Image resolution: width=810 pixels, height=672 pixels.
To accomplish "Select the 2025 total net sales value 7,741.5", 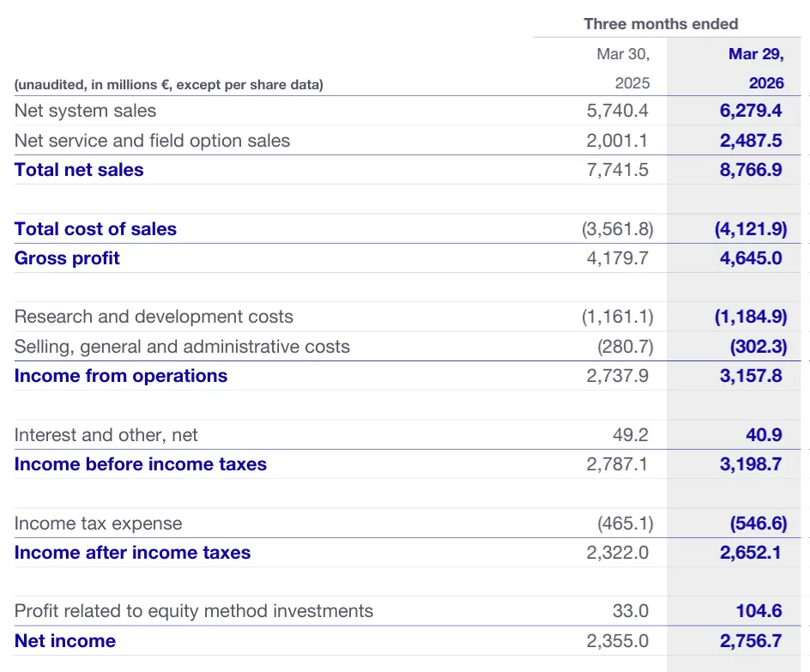I will point(618,170).
